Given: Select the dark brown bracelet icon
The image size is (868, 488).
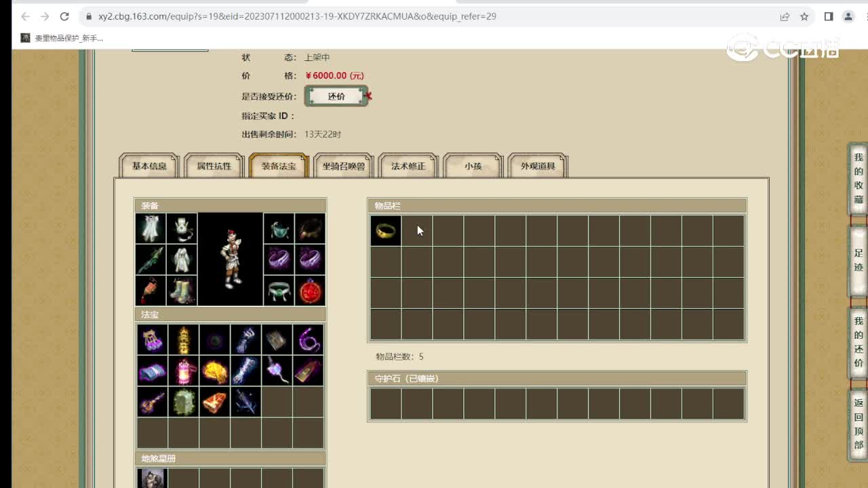Looking at the screenshot, I should click(x=310, y=228).
